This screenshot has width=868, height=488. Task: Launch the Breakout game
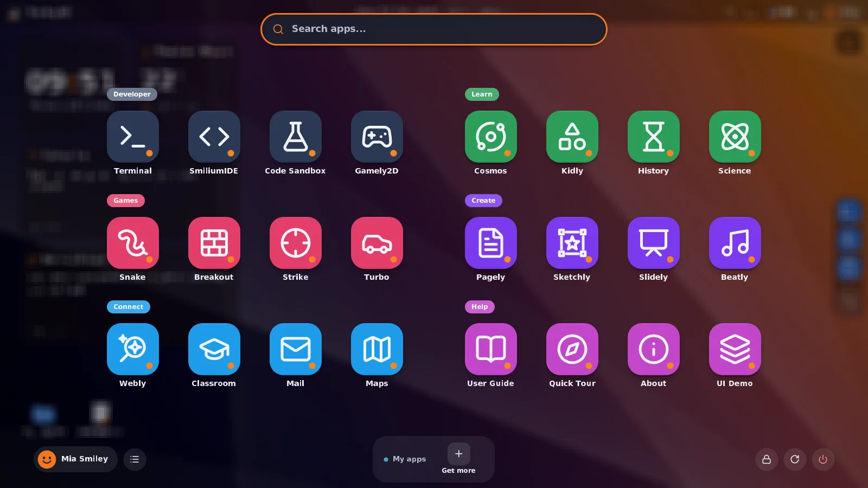pos(214,243)
